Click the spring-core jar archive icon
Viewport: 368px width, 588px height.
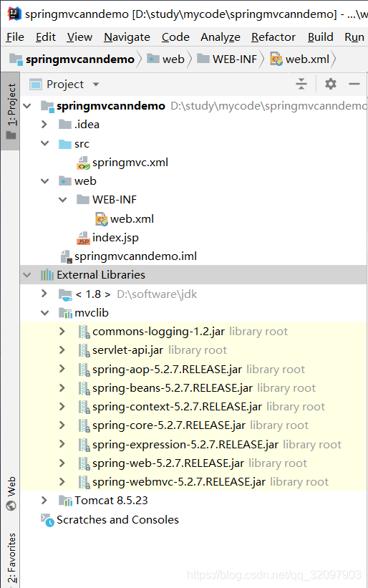pyautogui.click(x=84, y=425)
